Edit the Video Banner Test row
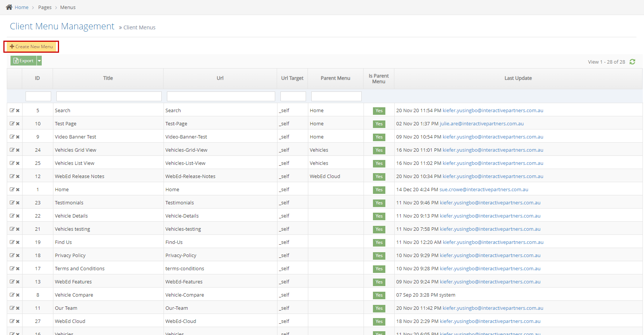This screenshot has width=644, height=335. coord(12,137)
